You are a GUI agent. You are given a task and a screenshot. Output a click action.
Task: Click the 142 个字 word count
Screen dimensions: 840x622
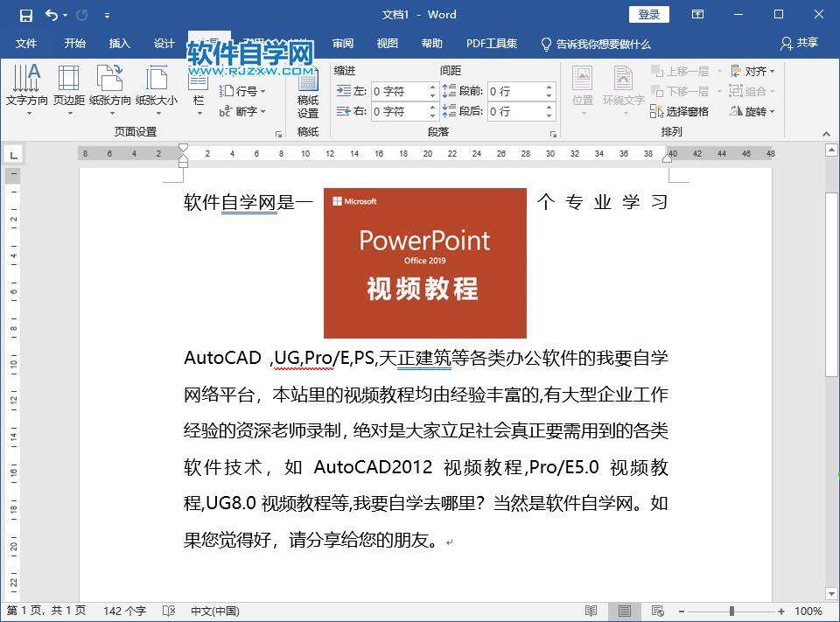pyautogui.click(x=124, y=612)
